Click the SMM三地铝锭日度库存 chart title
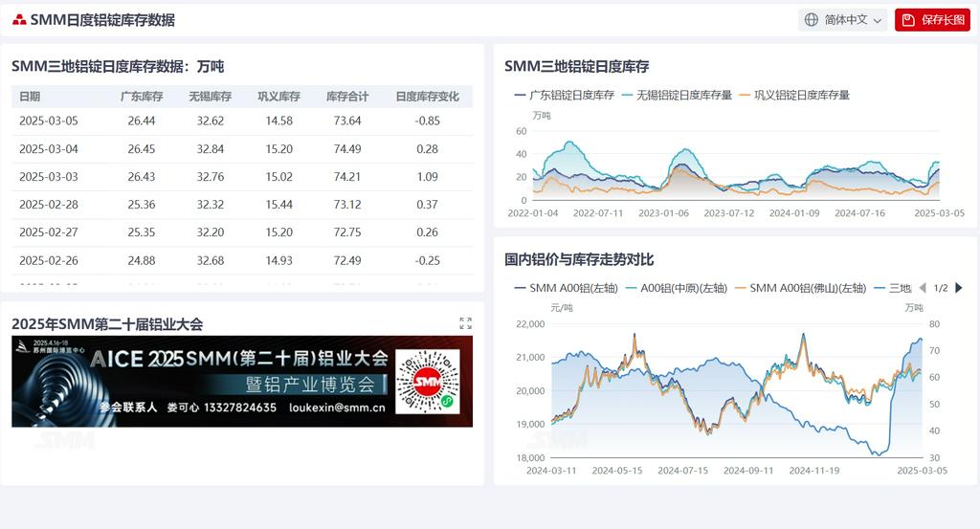Viewport: 980px width, 529px height. (x=577, y=66)
